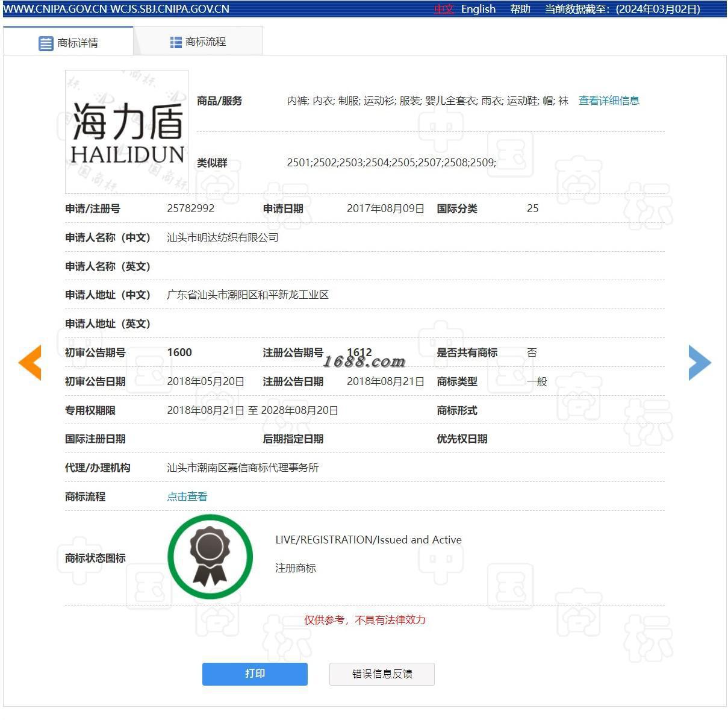The height and width of the screenshot is (720, 728).
Task: Click similar group codes 2501;2502;2503 line
Action: coord(391,162)
